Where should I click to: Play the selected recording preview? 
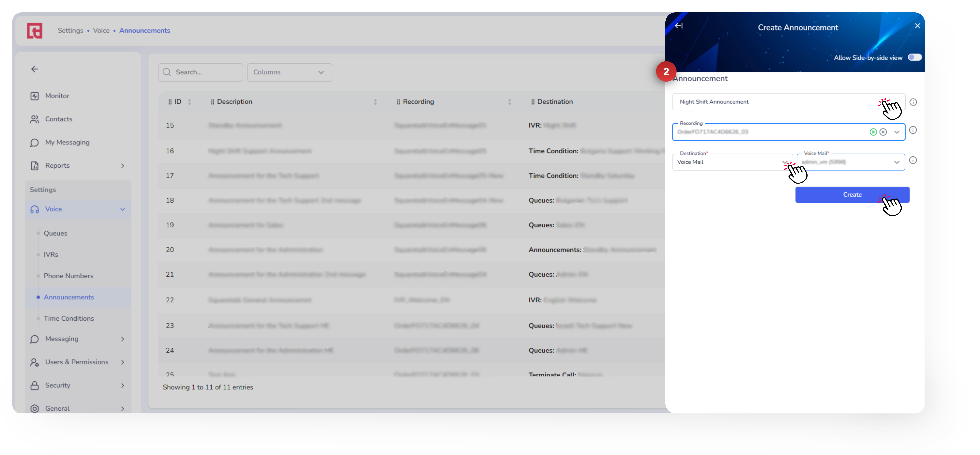pyautogui.click(x=873, y=132)
